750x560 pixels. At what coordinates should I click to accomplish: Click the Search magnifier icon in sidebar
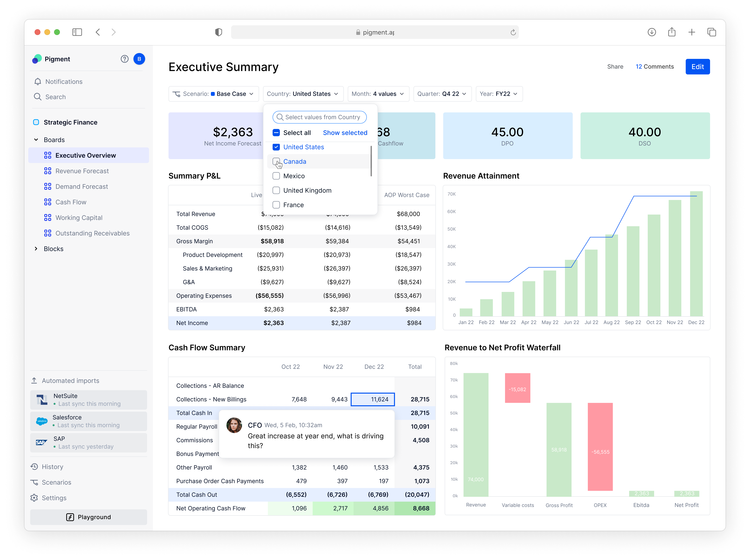(38, 97)
